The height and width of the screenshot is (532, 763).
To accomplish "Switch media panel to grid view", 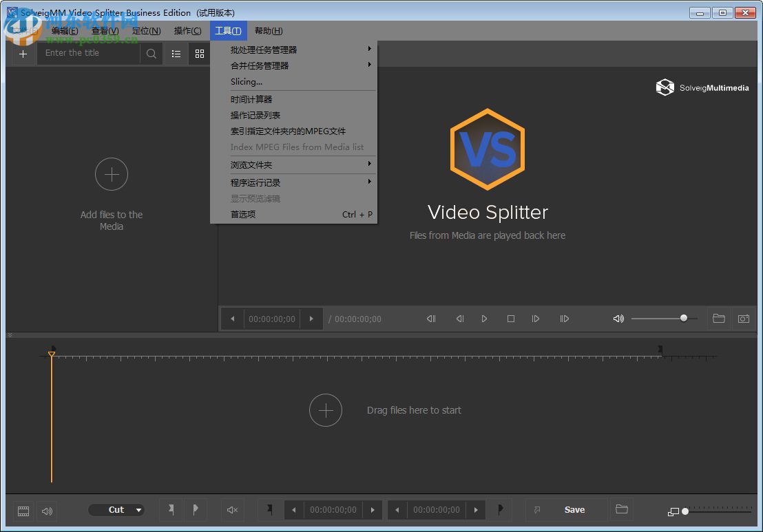I will [x=199, y=53].
